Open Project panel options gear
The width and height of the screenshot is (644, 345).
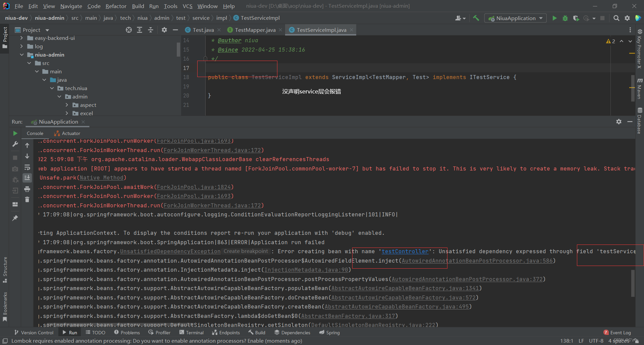[164, 30]
